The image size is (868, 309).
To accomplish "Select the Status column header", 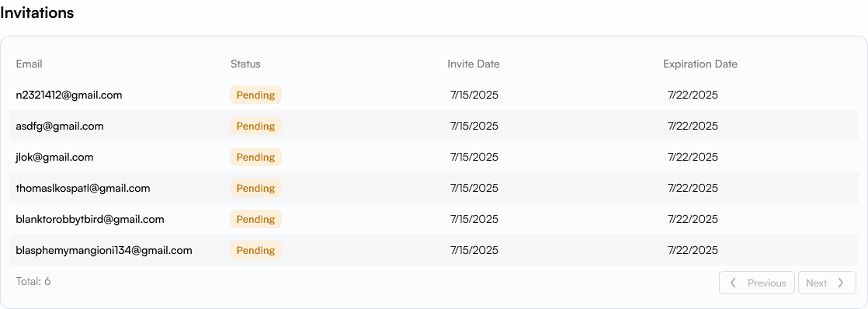I will pyautogui.click(x=245, y=64).
